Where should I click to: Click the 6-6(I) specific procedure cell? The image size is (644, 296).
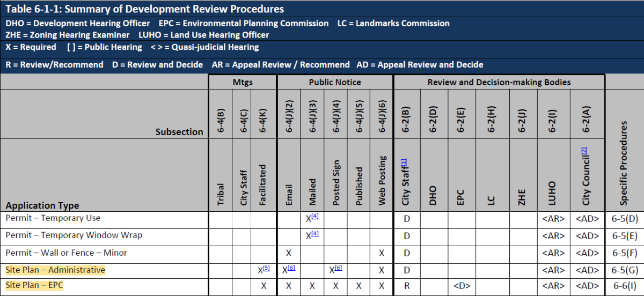coord(624,286)
